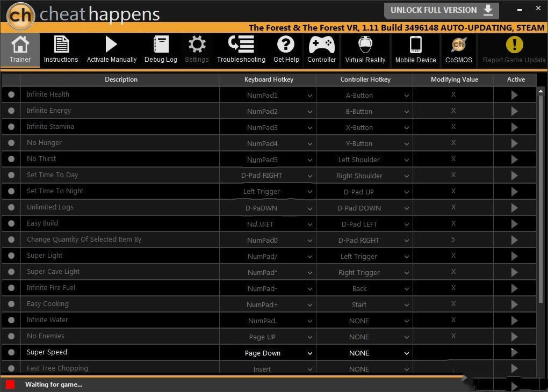Click Unlock Full Version
The height and width of the screenshot is (392, 548).
441,10
